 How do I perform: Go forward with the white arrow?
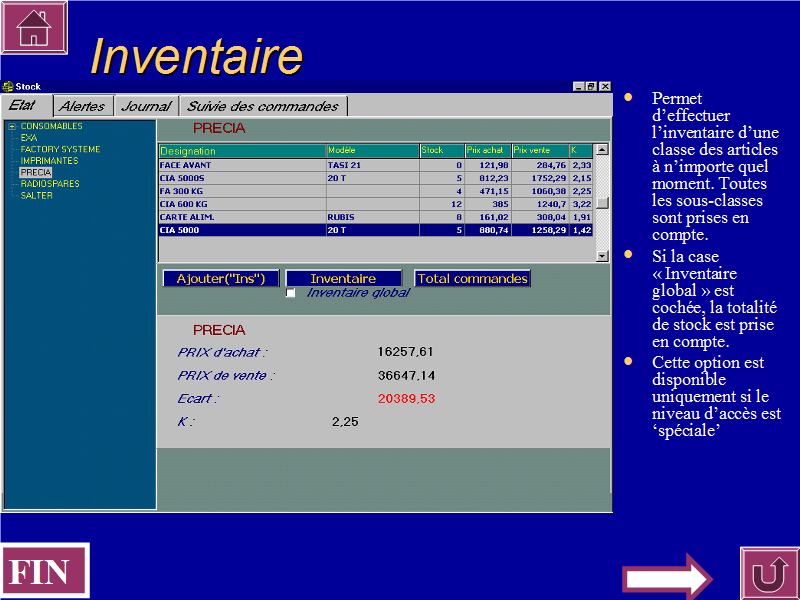click(x=668, y=578)
